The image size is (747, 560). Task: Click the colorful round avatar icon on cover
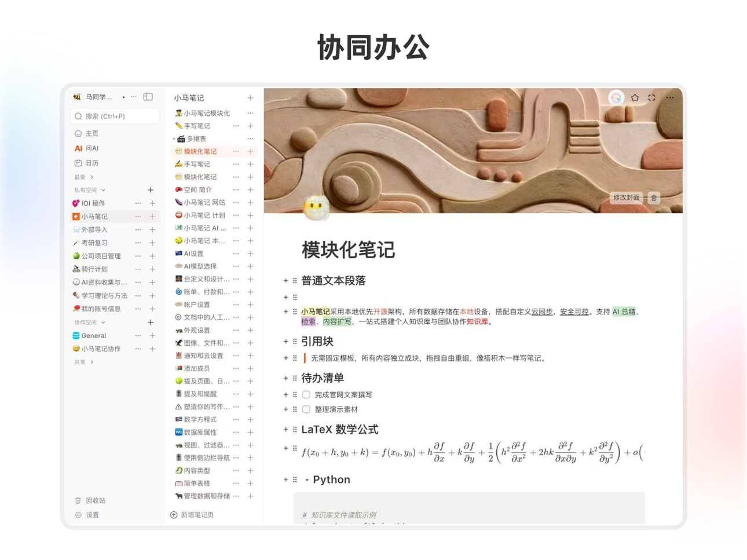616,98
